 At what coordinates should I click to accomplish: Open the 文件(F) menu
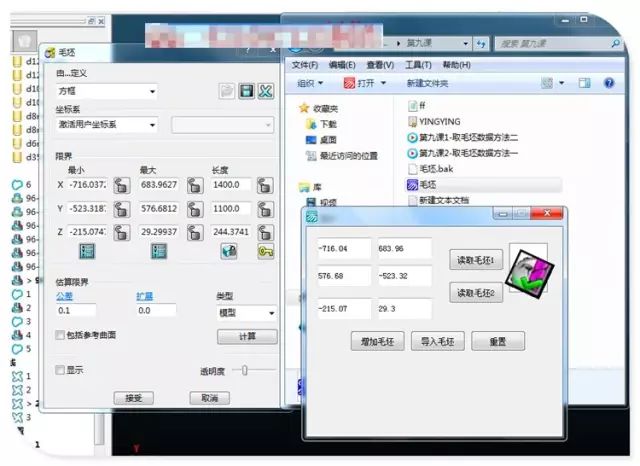click(x=304, y=65)
